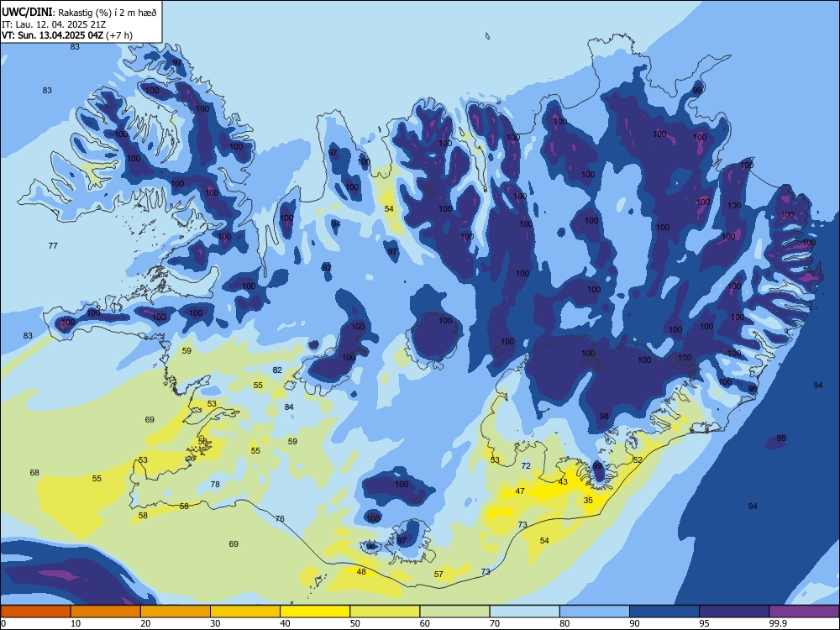The width and height of the screenshot is (840, 630).
Task: Click the humidity value '47' in the yellow area
Action: click(520, 491)
